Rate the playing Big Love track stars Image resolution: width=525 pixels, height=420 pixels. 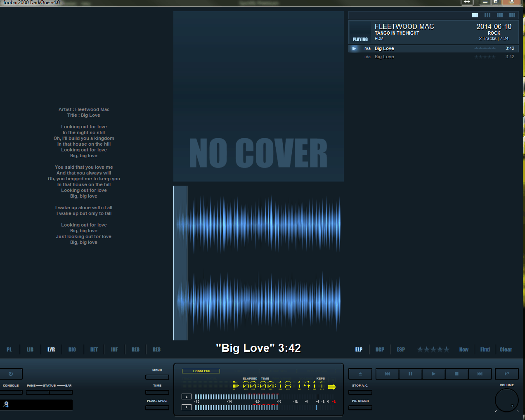tap(485, 48)
